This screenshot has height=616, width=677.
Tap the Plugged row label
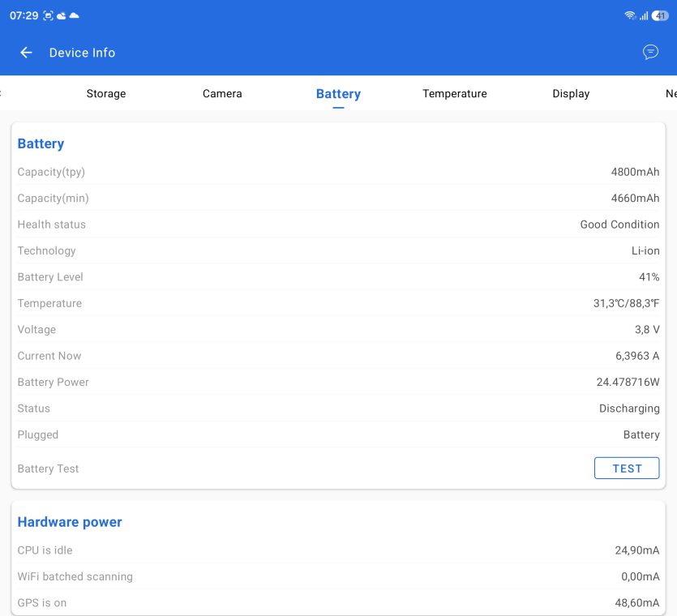tap(38, 434)
